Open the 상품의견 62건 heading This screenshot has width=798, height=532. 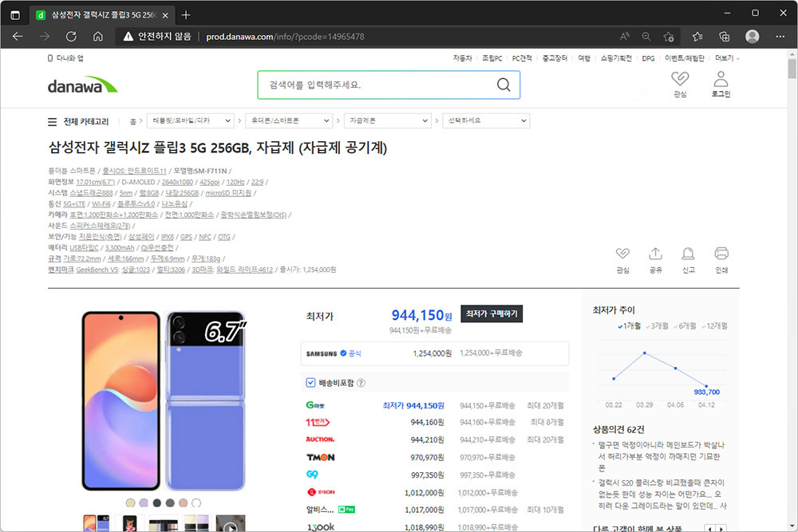coord(618,429)
